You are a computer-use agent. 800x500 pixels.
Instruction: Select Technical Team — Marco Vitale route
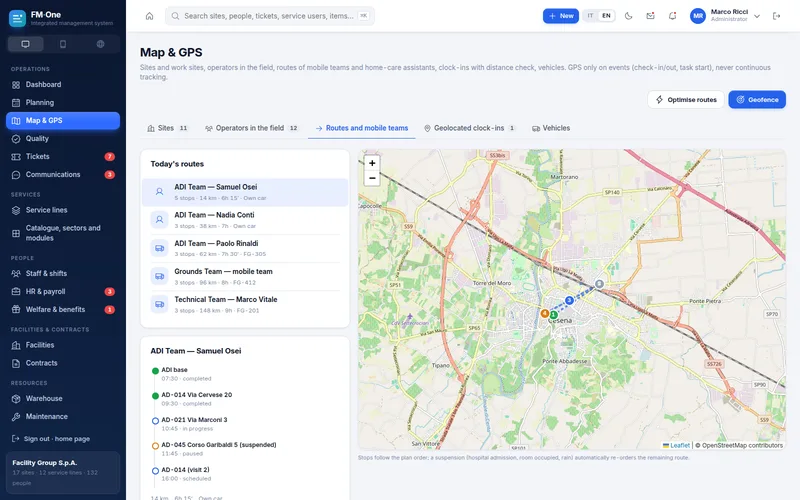(245, 305)
